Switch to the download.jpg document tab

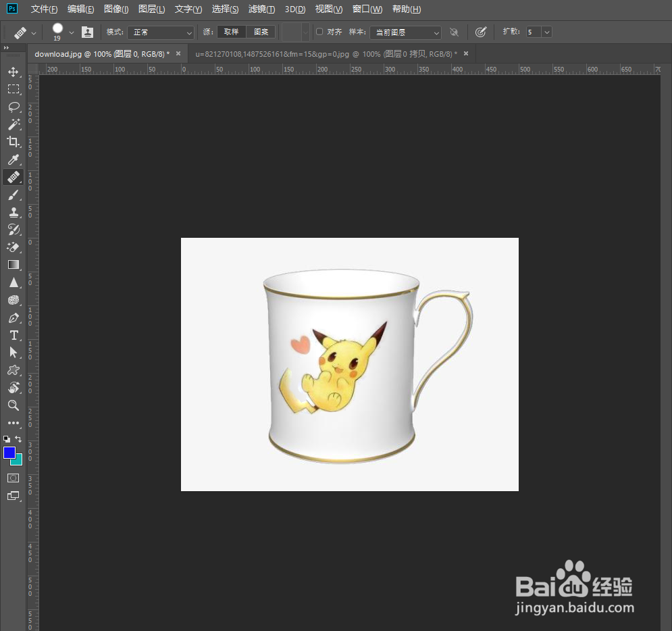(x=102, y=54)
